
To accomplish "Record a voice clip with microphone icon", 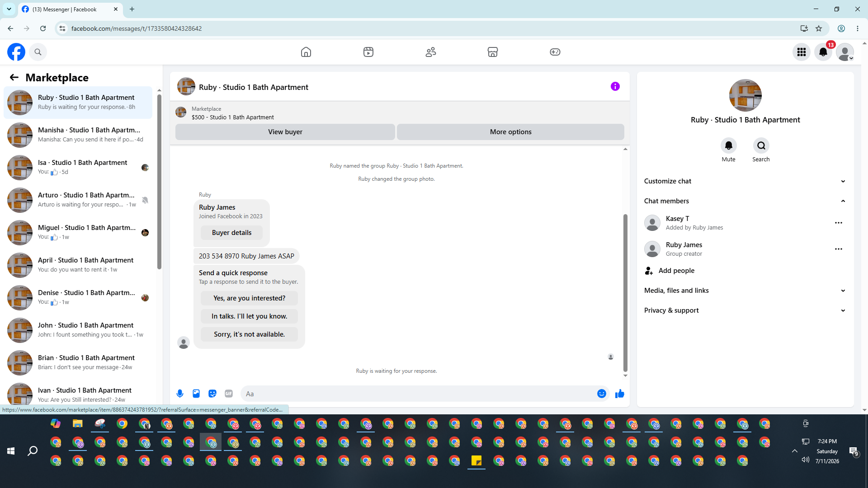I will [x=180, y=394].
